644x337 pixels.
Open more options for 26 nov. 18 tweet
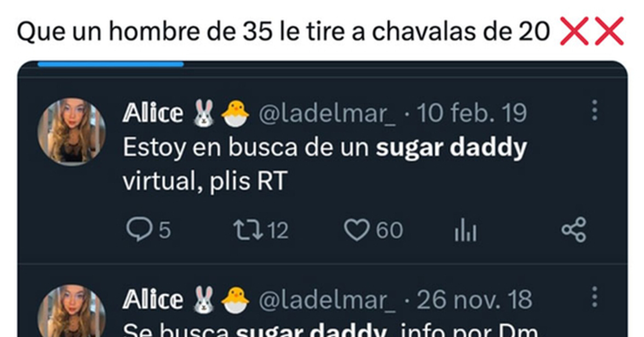pos(594,297)
